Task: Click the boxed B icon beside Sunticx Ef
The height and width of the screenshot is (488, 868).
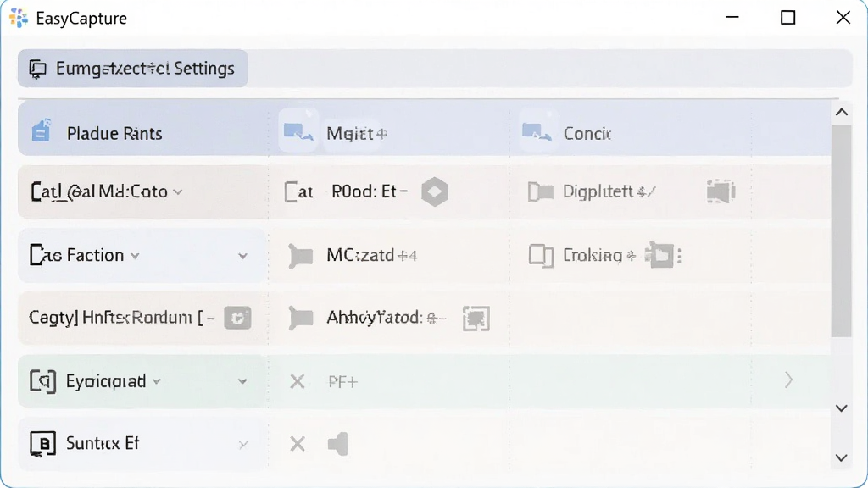Action: (42, 444)
